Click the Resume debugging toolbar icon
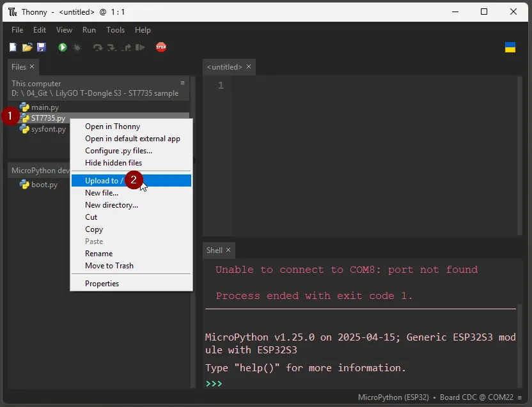Image resolution: width=532 pixels, height=407 pixels. tap(141, 47)
